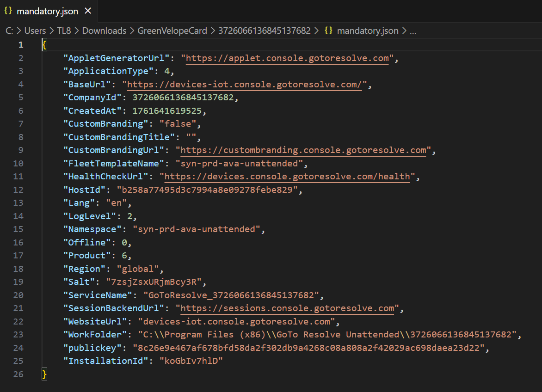
Task: Click the Downloads breadcrumb item
Action: click(104, 31)
